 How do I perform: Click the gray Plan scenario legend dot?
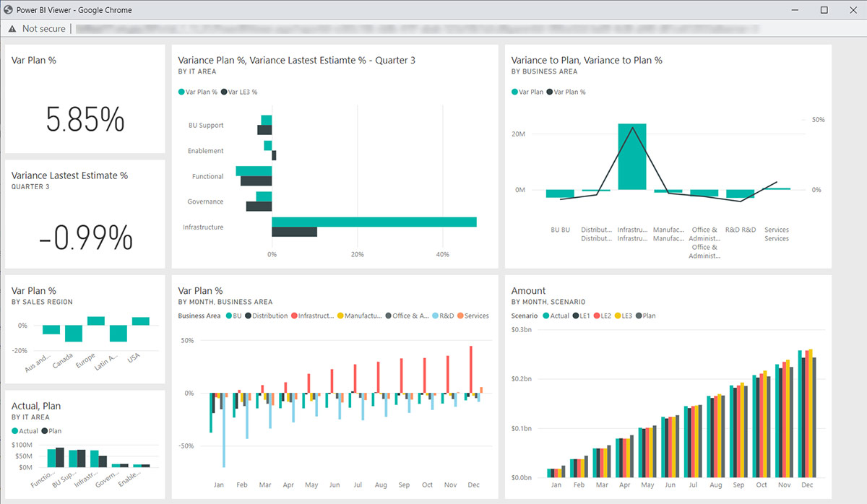[x=639, y=316]
